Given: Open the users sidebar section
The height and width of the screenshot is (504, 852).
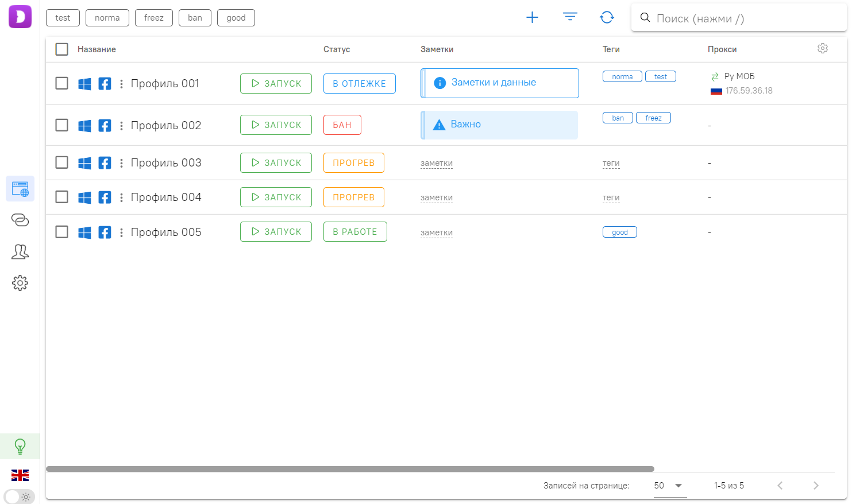Looking at the screenshot, I should click(20, 251).
